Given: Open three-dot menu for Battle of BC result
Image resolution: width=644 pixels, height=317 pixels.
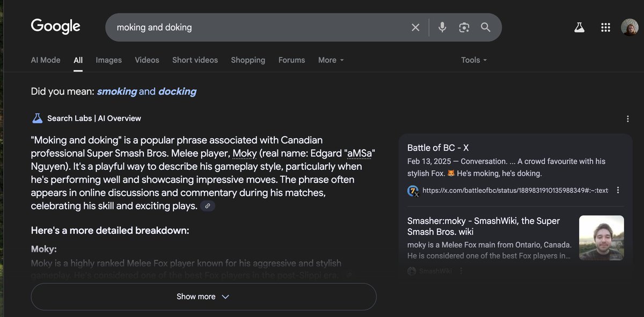Looking at the screenshot, I should point(618,190).
